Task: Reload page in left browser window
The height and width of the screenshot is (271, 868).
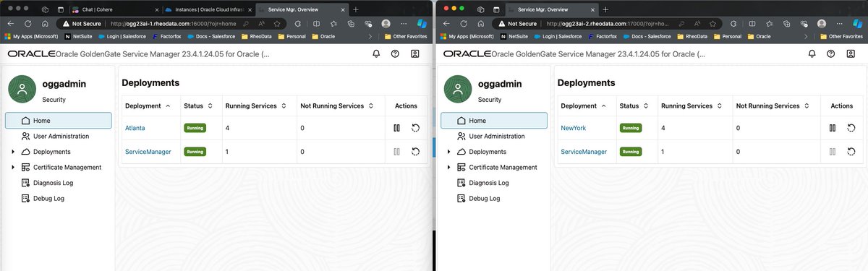Action: click(27, 23)
